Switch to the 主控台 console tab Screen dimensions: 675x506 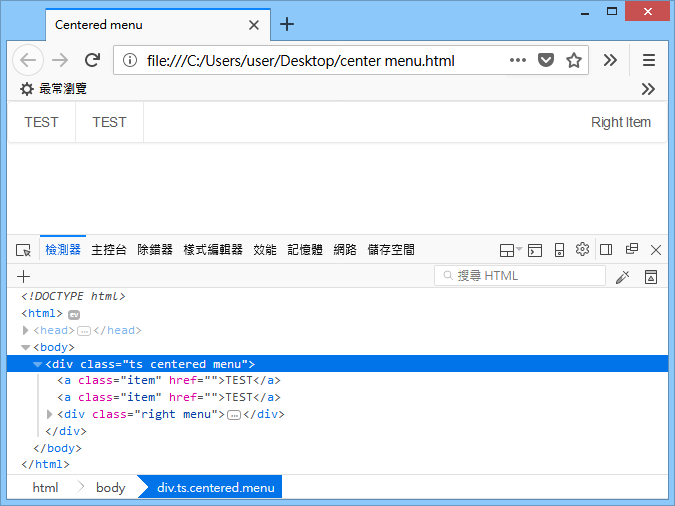coord(109,250)
